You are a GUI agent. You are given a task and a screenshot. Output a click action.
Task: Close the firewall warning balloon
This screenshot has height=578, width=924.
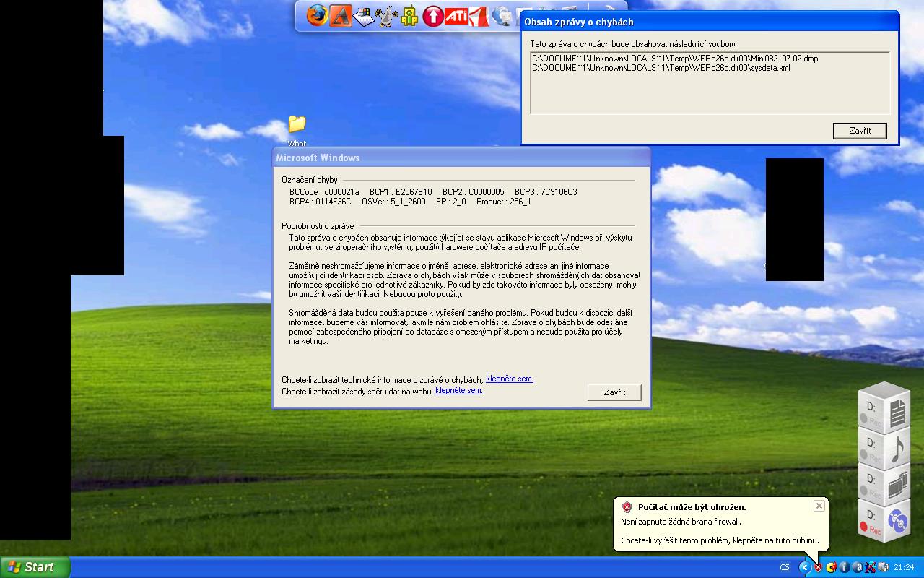pos(819,506)
